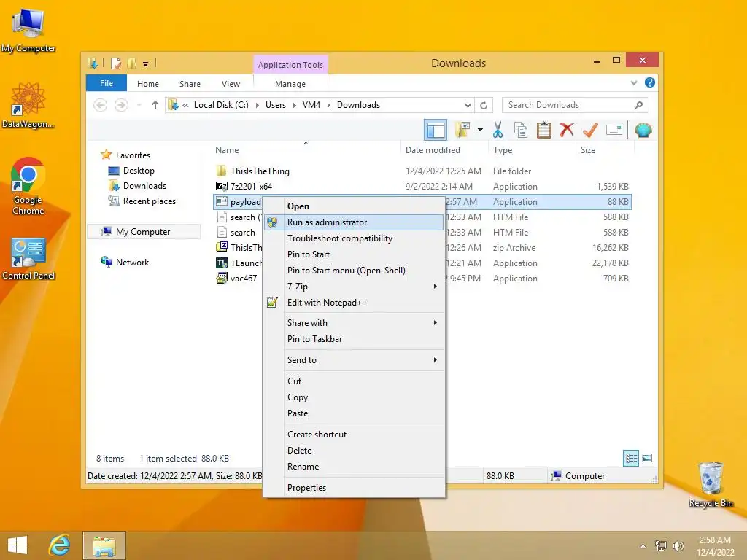This screenshot has height=560, width=747.
Task: Open folder options toolbar dropdown arrow
Action: click(x=480, y=130)
